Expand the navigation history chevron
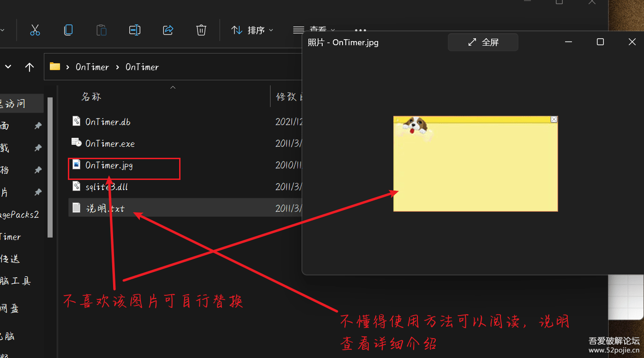The width and height of the screenshot is (644, 358). coord(8,67)
